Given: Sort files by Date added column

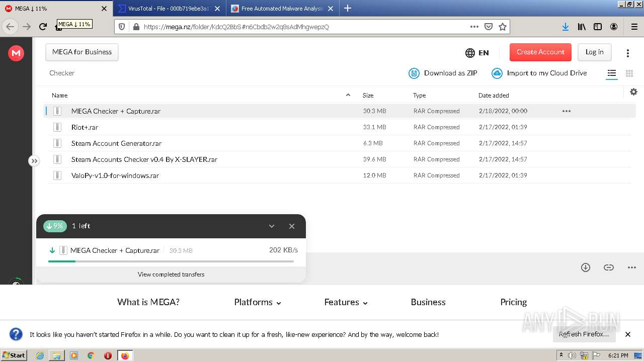Looking at the screenshot, I should click(494, 95).
